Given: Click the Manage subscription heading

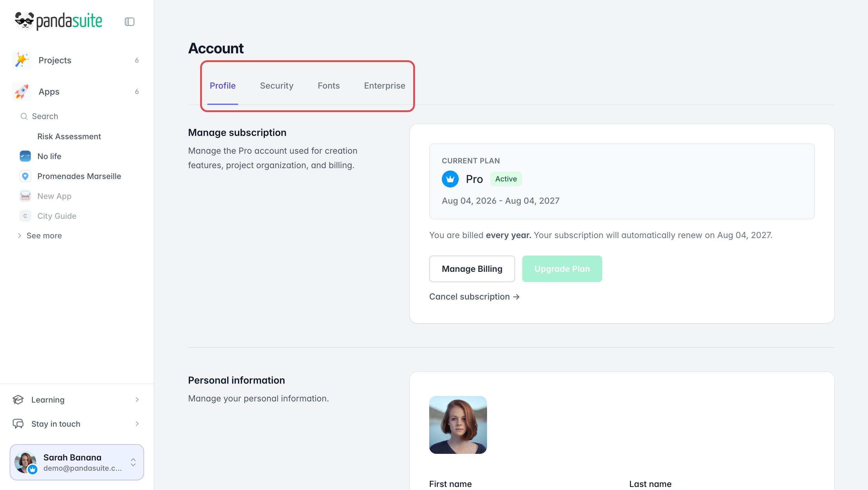Looking at the screenshot, I should pos(237,132).
